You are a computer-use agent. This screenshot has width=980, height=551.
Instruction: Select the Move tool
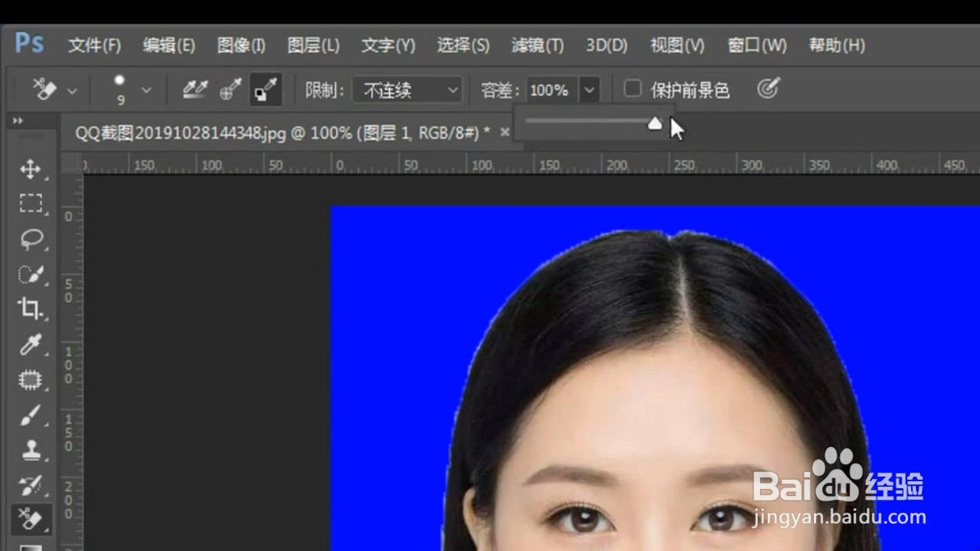[x=31, y=169]
